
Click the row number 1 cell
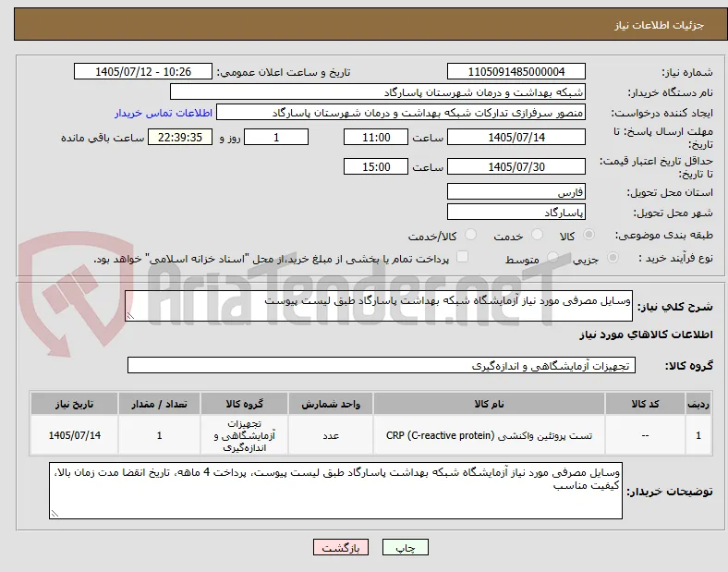698,435
